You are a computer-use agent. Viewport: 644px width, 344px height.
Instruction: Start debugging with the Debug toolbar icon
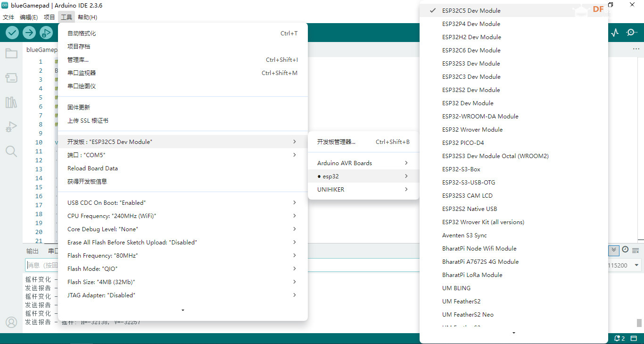tap(46, 33)
